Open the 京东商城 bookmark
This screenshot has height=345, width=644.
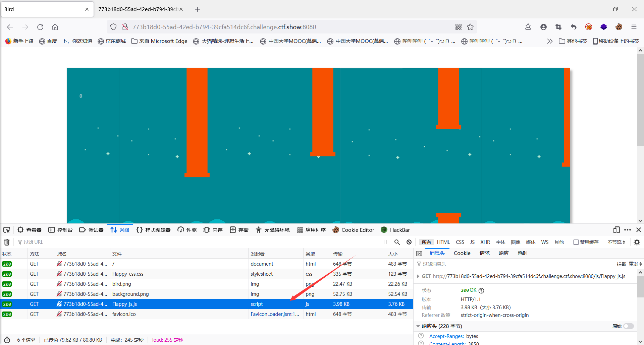(x=112, y=41)
